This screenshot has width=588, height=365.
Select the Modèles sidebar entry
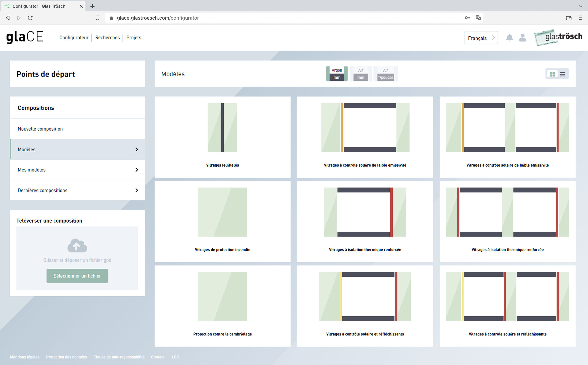(x=77, y=149)
